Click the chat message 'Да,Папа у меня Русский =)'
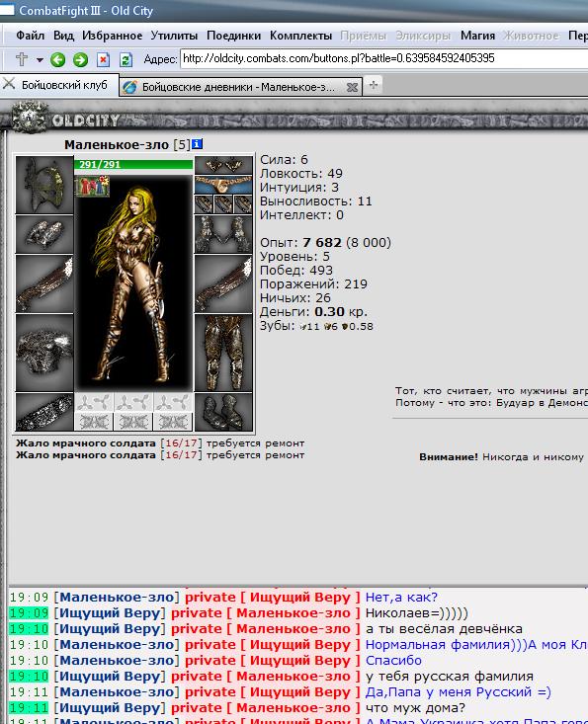 tap(458, 692)
